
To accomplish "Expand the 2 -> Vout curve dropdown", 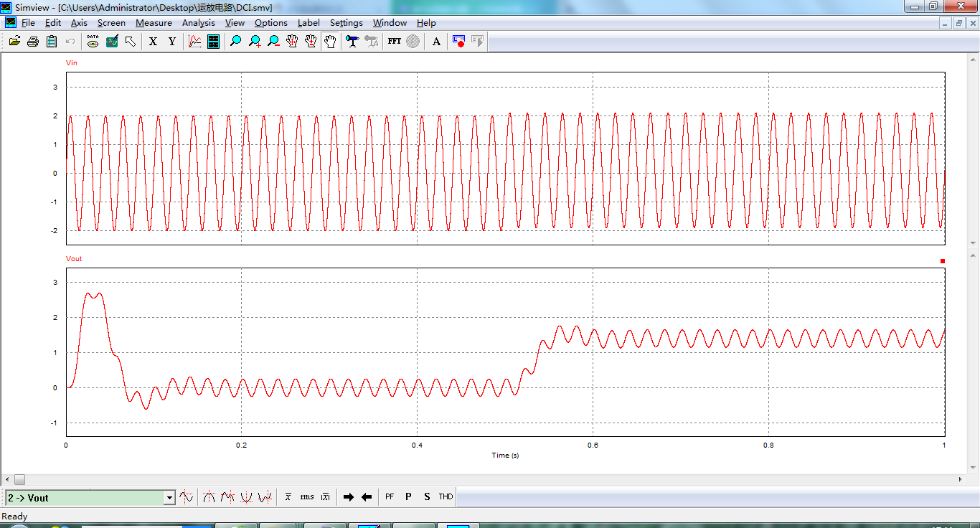I will pyautogui.click(x=169, y=498).
